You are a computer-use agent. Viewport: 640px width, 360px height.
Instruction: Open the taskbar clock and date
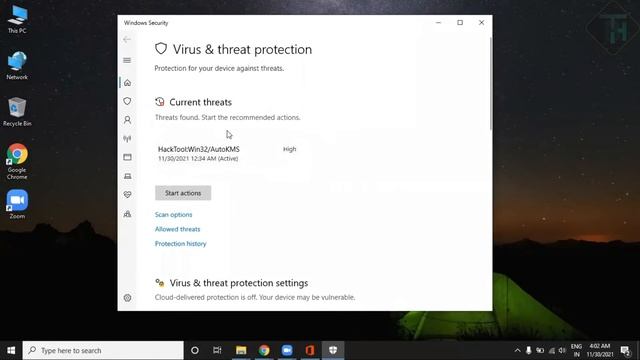(600, 350)
